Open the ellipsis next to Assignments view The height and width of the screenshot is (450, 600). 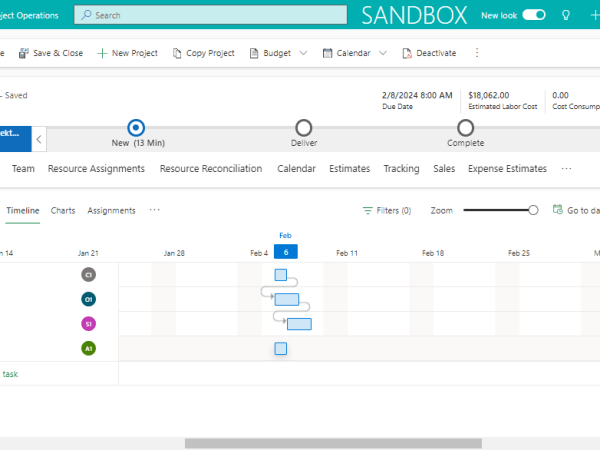pyautogui.click(x=155, y=210)
